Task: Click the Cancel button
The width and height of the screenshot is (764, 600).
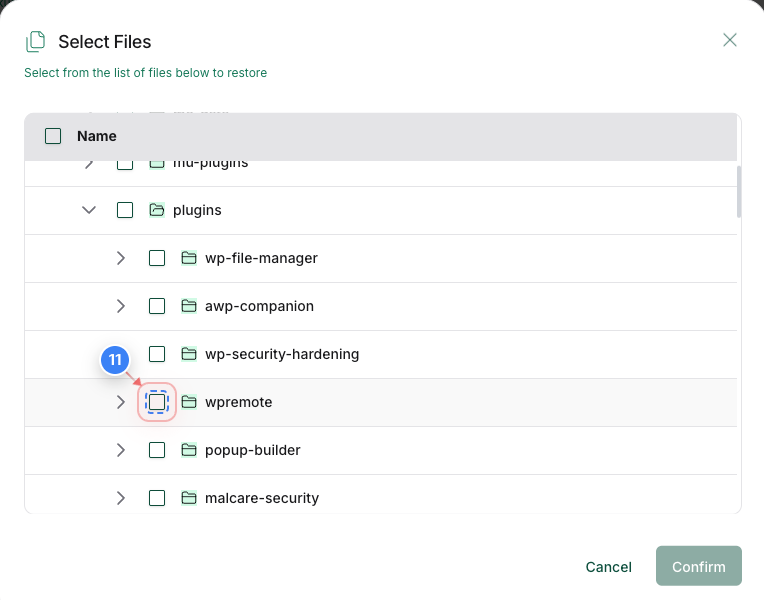Action: click(x=609, y=567)
